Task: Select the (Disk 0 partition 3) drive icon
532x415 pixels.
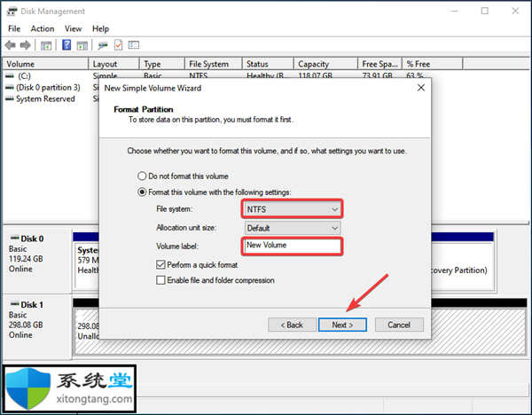Action: tap(10, 88)
